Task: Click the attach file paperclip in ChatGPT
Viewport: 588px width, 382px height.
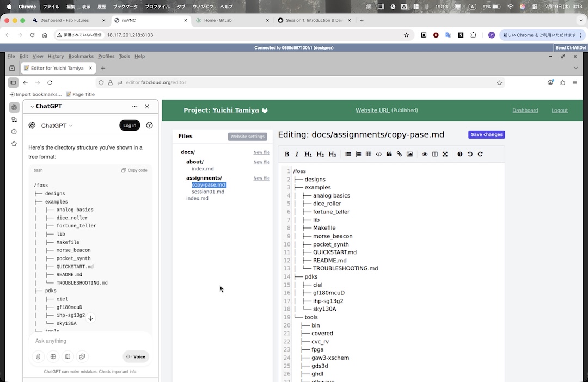Action: click(38, 357)
